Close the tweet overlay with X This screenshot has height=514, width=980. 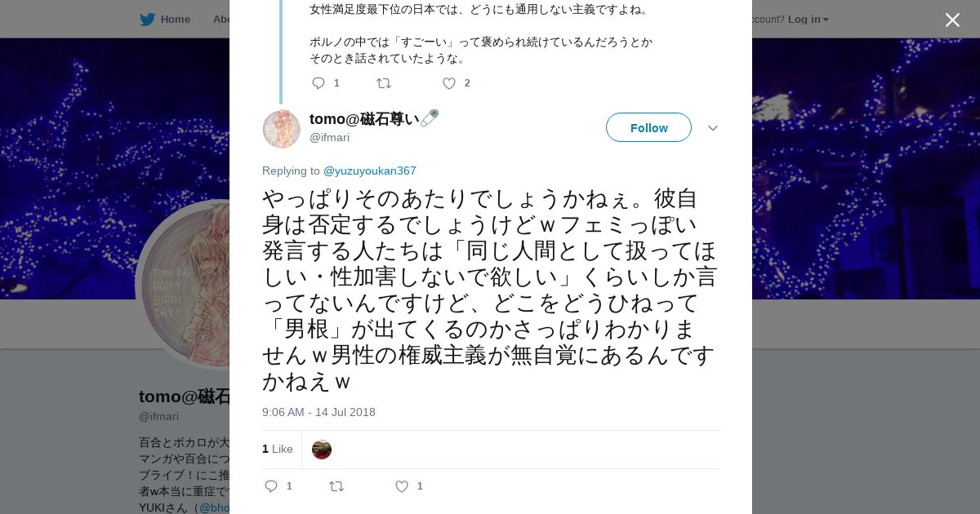pyautogui.click(x=952, y=20)
